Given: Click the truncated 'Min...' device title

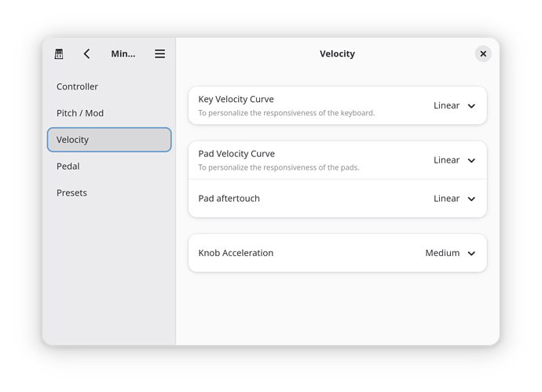Looking at the screenshot, I should (x=123, y=54).
